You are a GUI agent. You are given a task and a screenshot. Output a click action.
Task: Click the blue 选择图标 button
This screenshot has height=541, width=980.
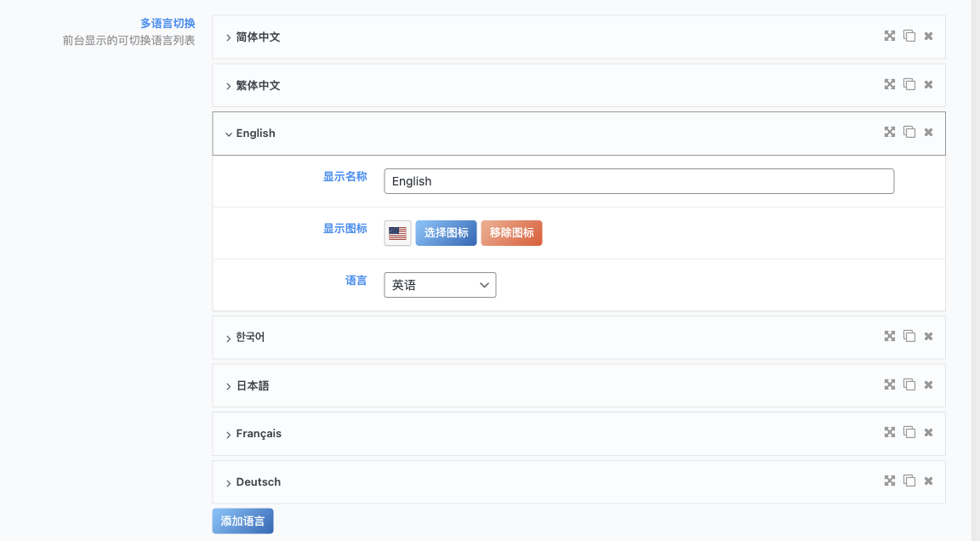point(445,232)
